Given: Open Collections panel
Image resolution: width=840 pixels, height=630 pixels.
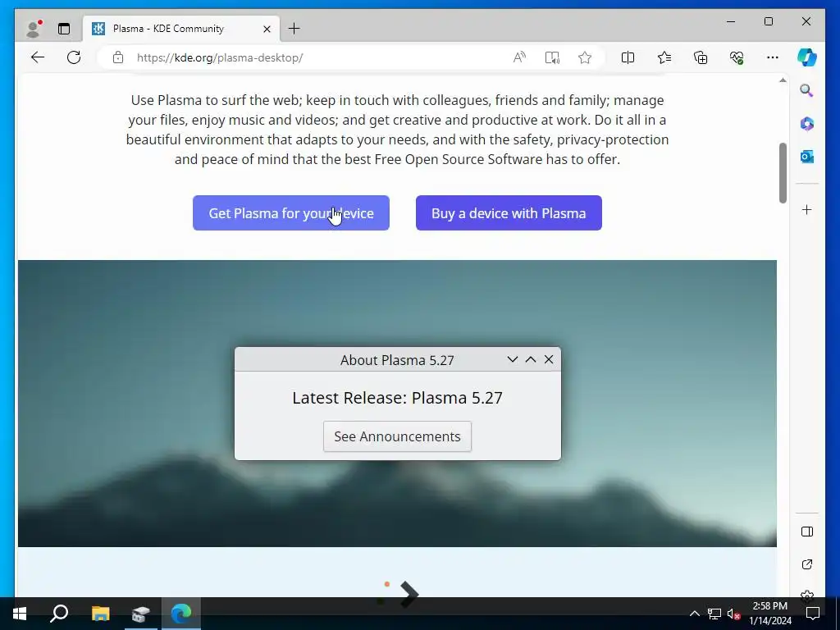Looking at the screenshot, I should [x=701, y=57].
